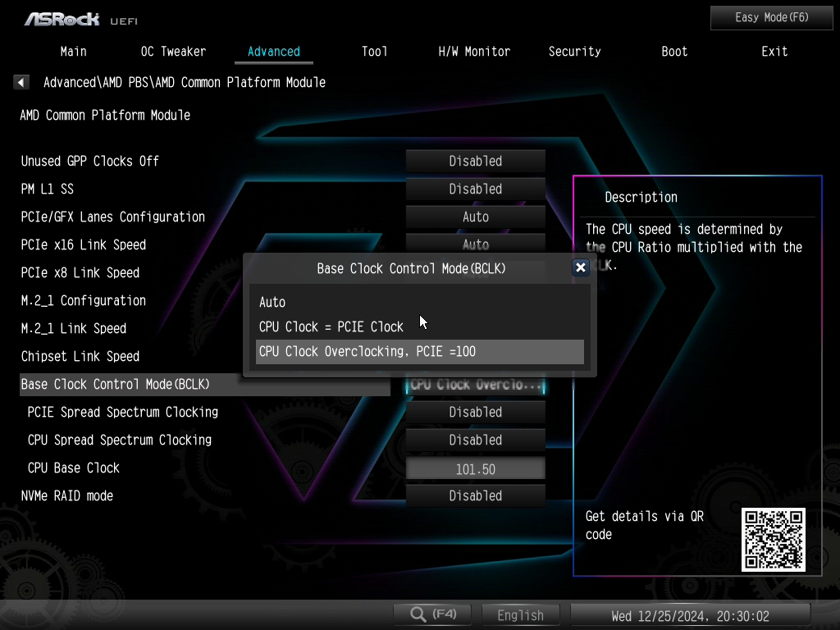Viewport: 840px width, 630px height.
Task: Select M.2_1 Configuration label
Action: pos(83,300)
